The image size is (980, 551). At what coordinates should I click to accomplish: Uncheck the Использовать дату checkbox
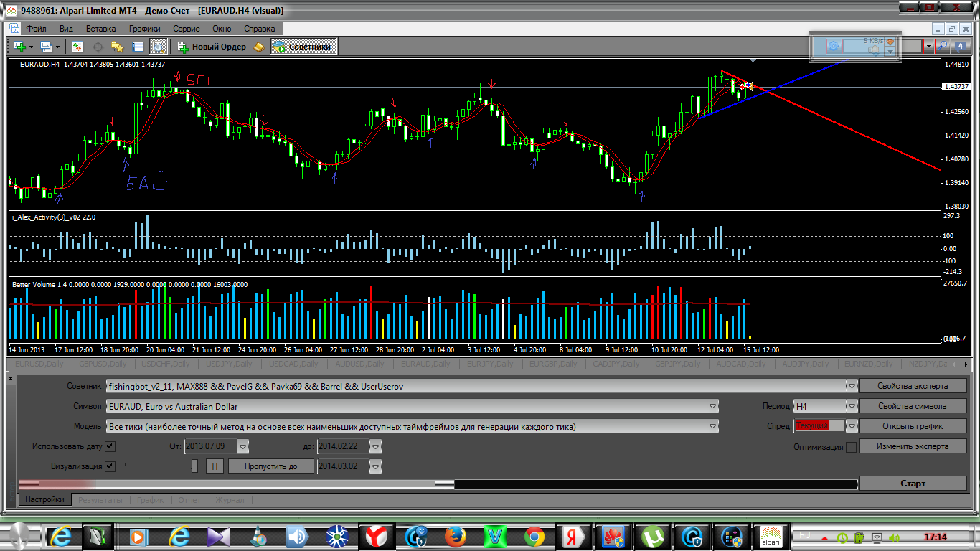point(110,446)
